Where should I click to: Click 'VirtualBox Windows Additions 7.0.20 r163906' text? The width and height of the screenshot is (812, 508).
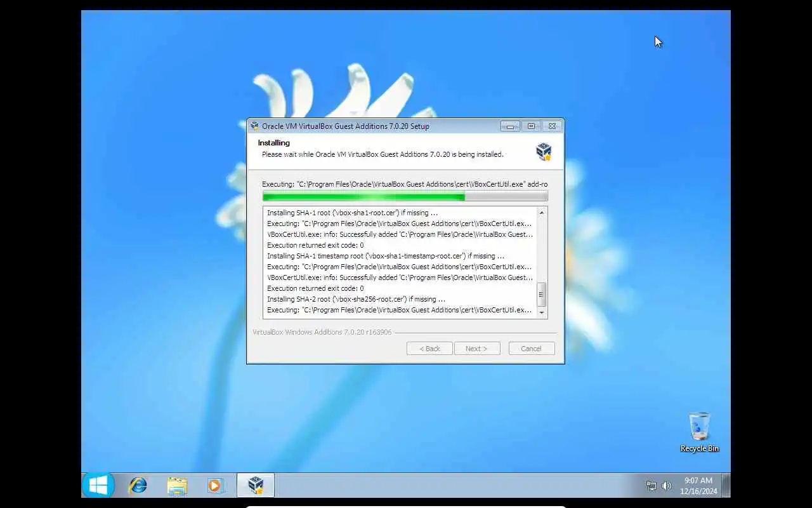[x=322, y=332]
